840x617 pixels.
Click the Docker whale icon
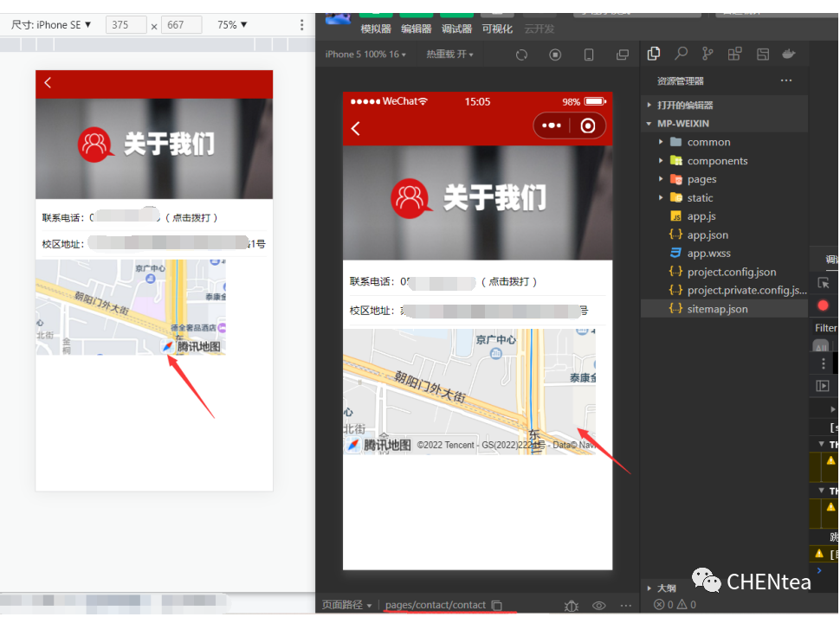point(789,54)
